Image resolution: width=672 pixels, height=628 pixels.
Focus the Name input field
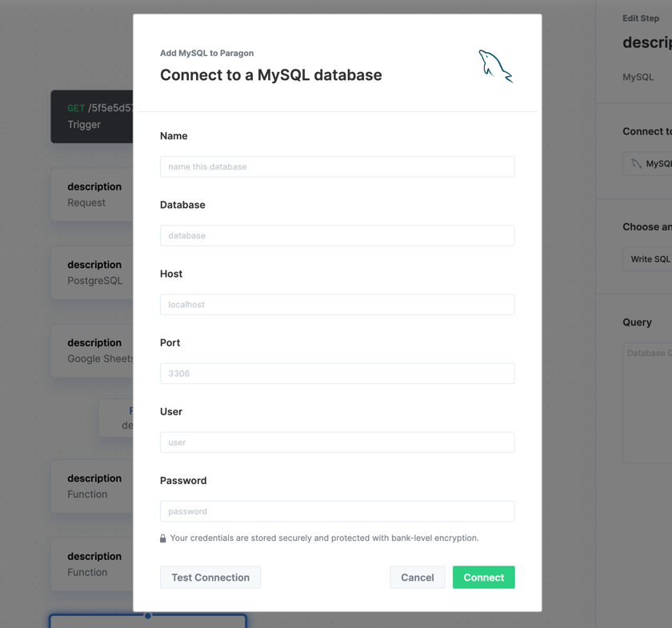pyautogui.click(x=338, y=166)
